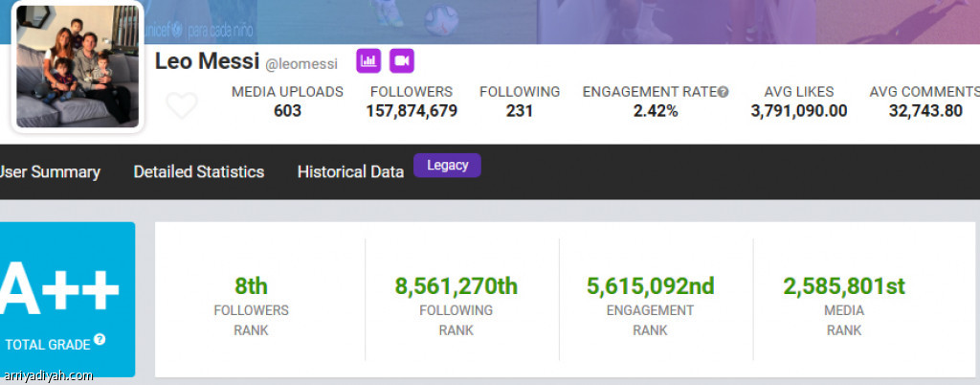Open the Historical Data tab
This screenshot has height=385, width=980.
tap(350, 171)
